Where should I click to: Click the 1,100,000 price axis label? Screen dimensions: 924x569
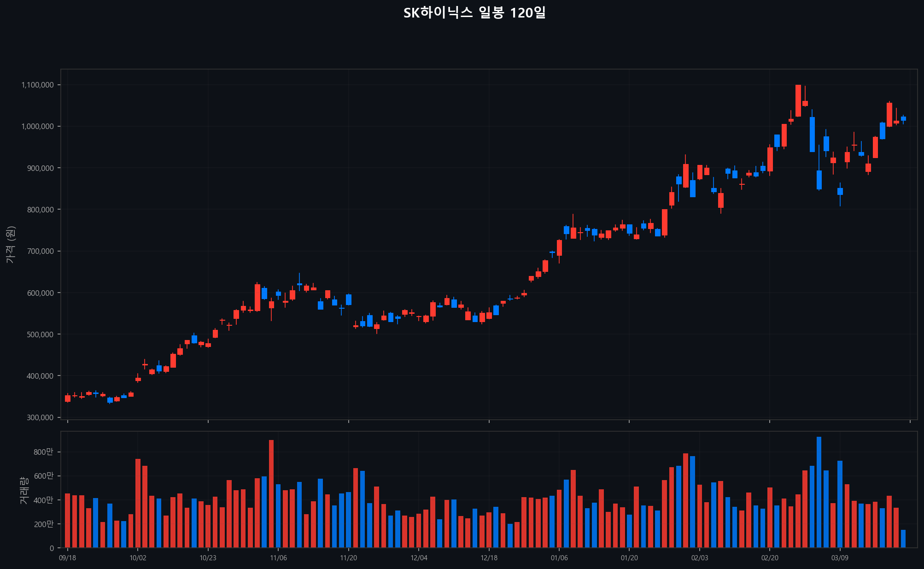37,85
